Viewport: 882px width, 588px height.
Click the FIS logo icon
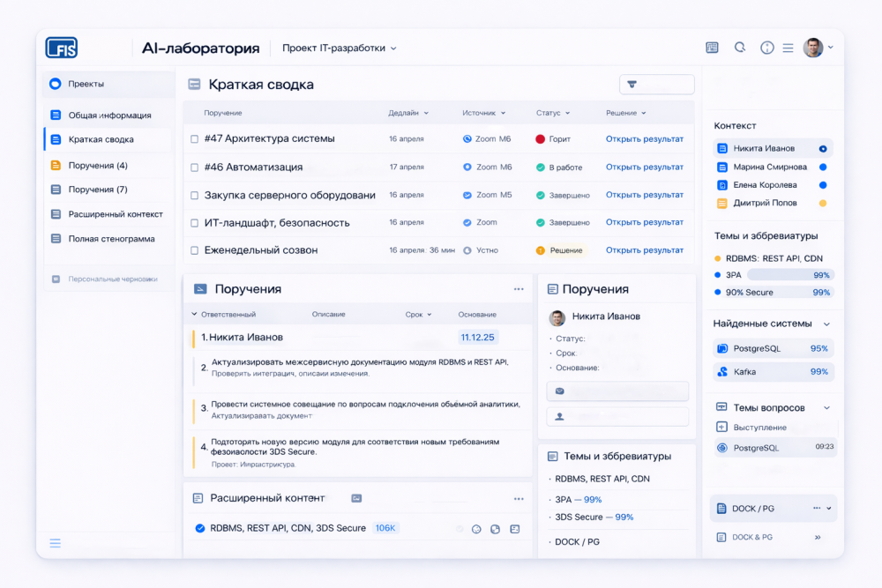(62, 48)
